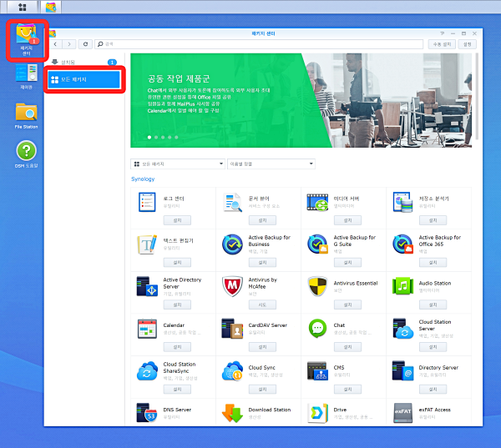
Task: Click the 텍스트 편집기 package icon
Action: coord(147,244)
